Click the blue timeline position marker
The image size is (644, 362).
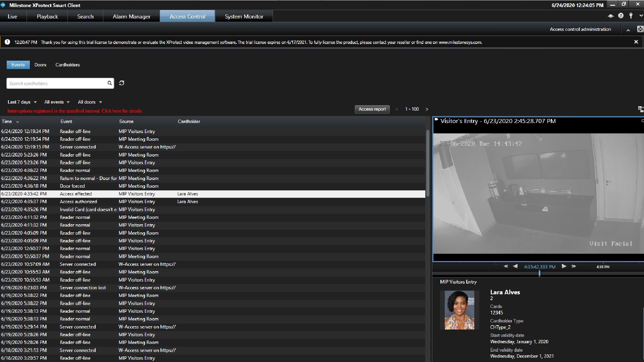tap(539, 273)
